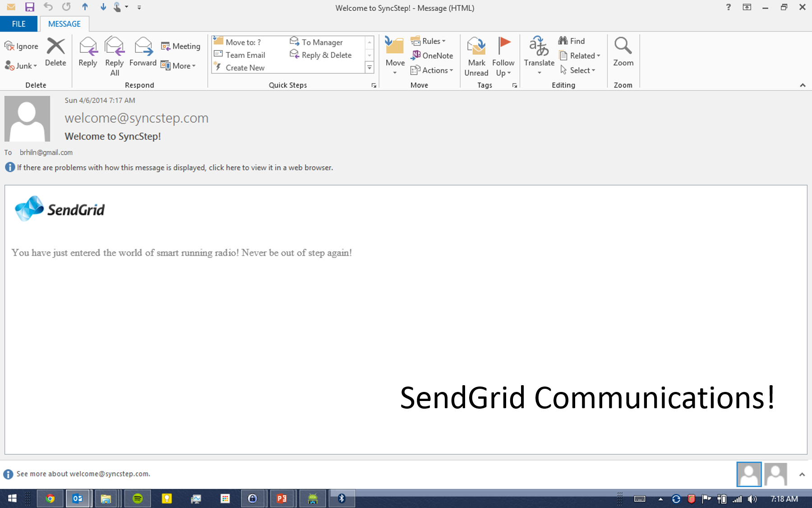Click recipient brhiln@gmail.com
This screenshot has width=812, height=508.
(46, 153)
